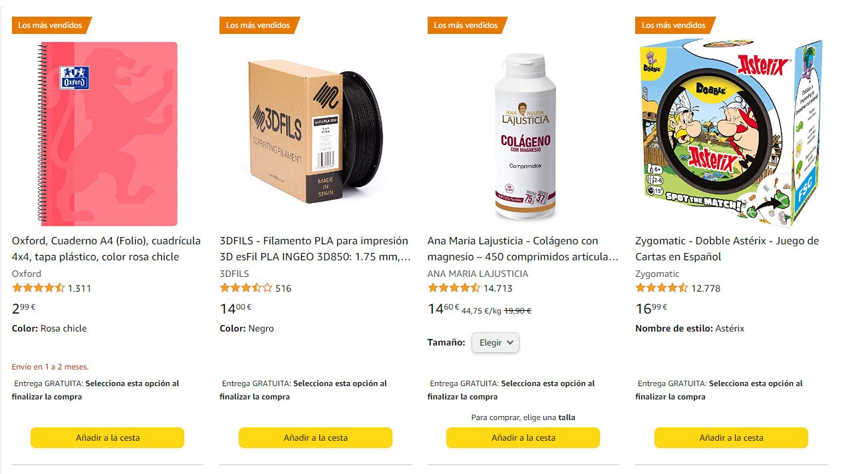Open the Zygomatic Dobble Astérix title link
Image resolution: width=868 pixels, height=474 pixels.
(x=727, y=249)
